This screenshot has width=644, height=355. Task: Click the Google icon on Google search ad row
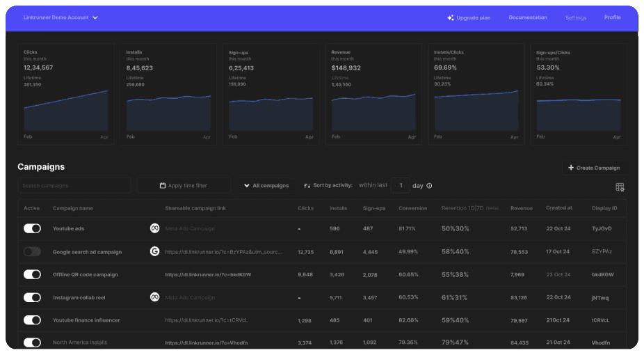tap(154, 251)
